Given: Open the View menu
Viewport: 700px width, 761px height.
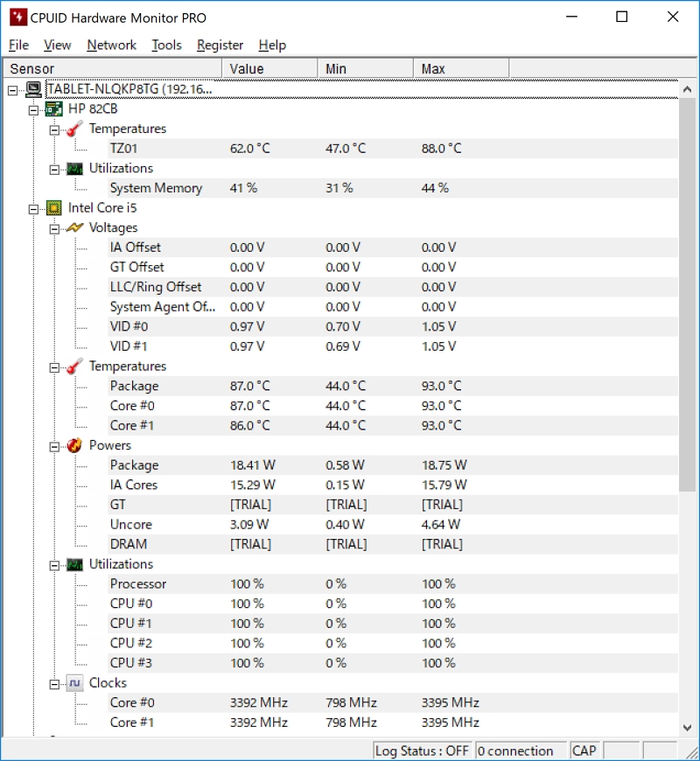Looking at the screenshot, I should 57,45.
